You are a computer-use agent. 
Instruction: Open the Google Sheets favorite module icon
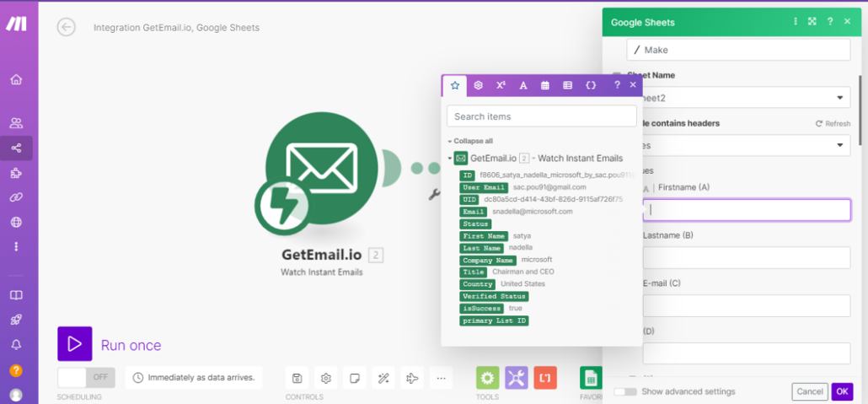pyautogui.click(x=592, y=378)
